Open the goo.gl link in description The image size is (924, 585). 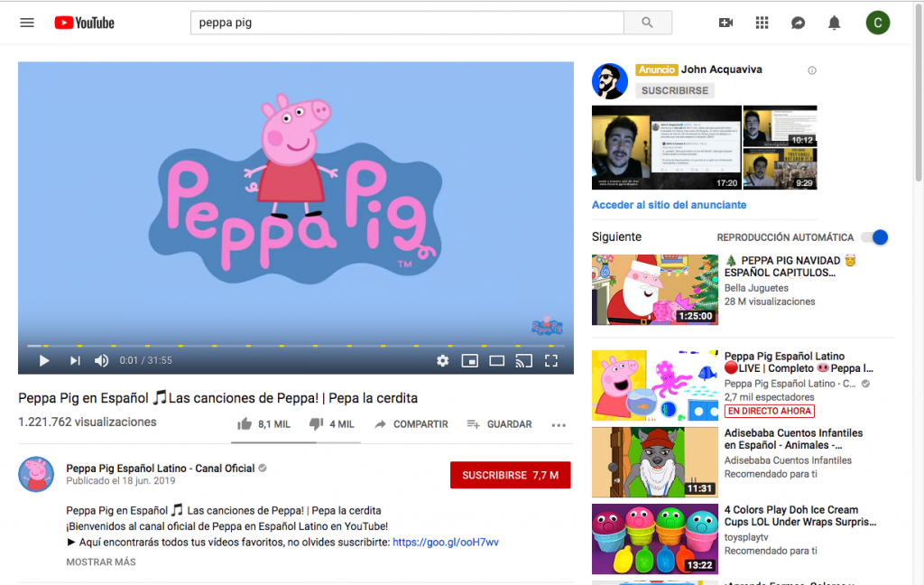[446, 543]
